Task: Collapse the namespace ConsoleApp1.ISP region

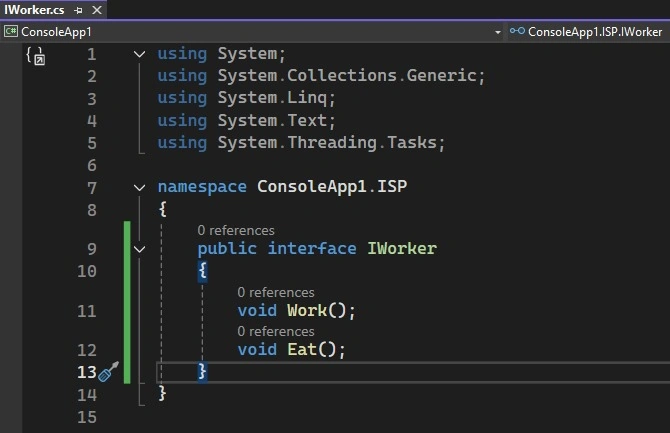Action: click(139, 187)
